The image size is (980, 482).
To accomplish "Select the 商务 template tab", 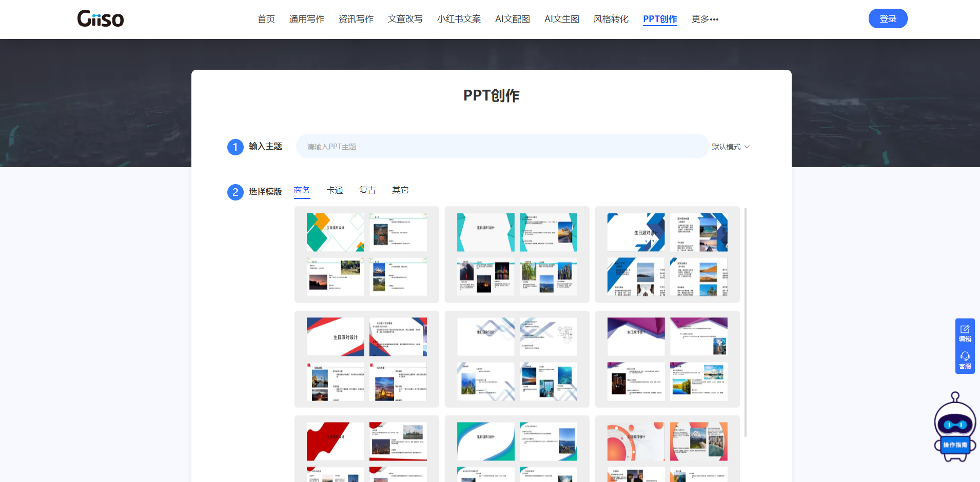I will click(x=302, y=190).
